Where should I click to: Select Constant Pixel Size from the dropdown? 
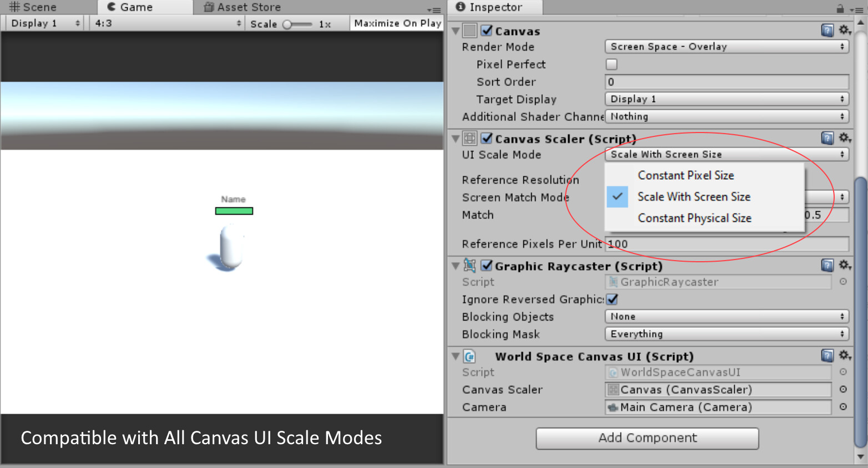click(686, 175)
